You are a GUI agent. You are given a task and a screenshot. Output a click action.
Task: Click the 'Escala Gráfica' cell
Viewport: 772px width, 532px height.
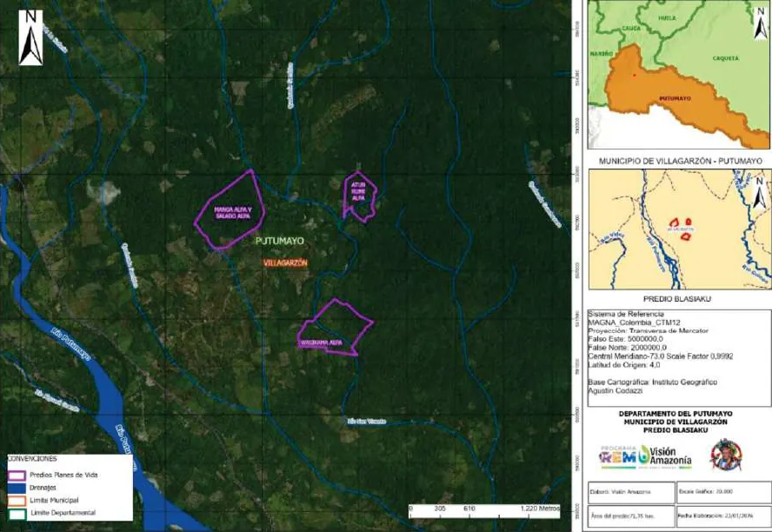pyautogui.click(x=723, y=492)
